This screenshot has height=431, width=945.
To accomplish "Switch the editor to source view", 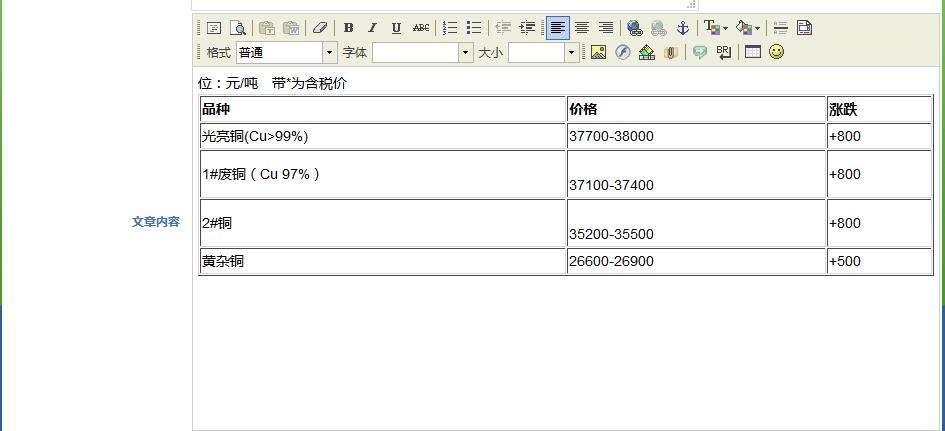I will pos(214,28).
